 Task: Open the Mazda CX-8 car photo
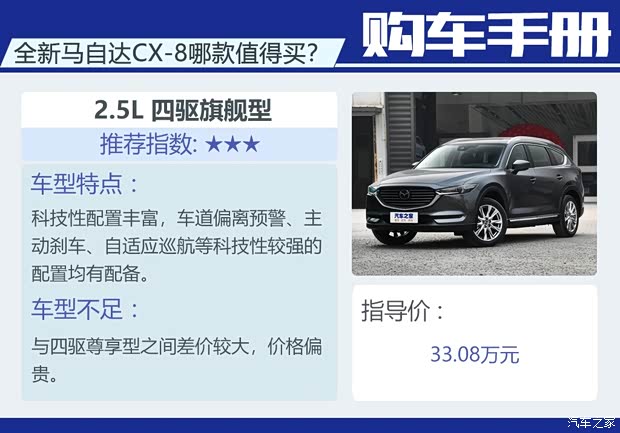pos(474,184)
